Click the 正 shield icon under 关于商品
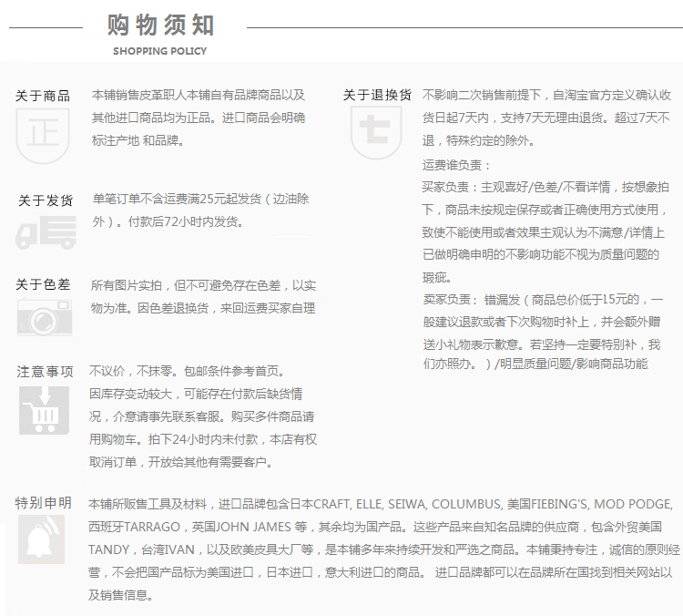683x616 pixels. (43, 135)
